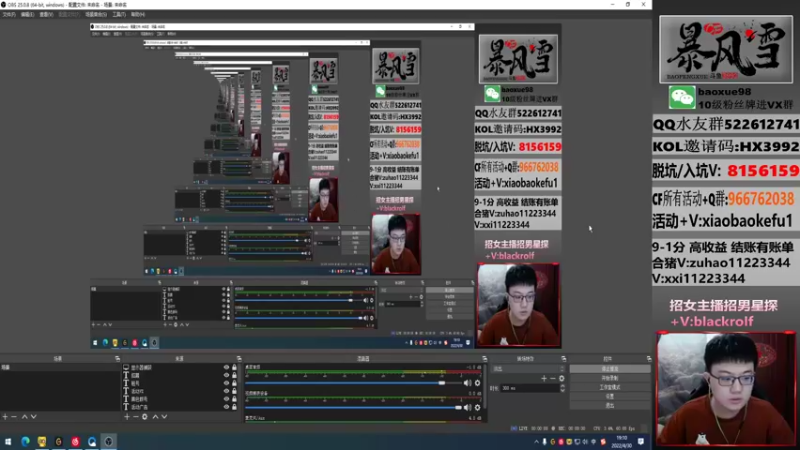The height and width of the screenshot is (450, 800).
Task: Open Settings (设置) from Controls panel
Action: 610,396
